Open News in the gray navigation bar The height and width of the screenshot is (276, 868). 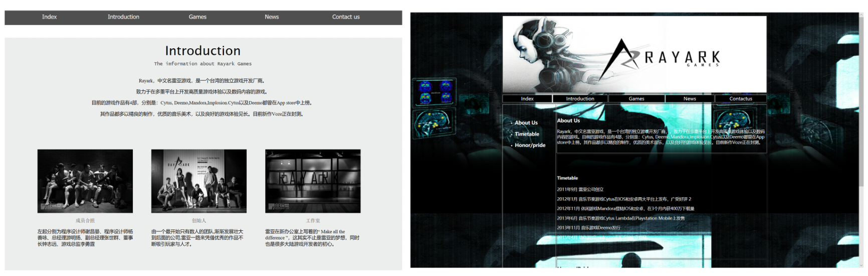click(272, 17)
